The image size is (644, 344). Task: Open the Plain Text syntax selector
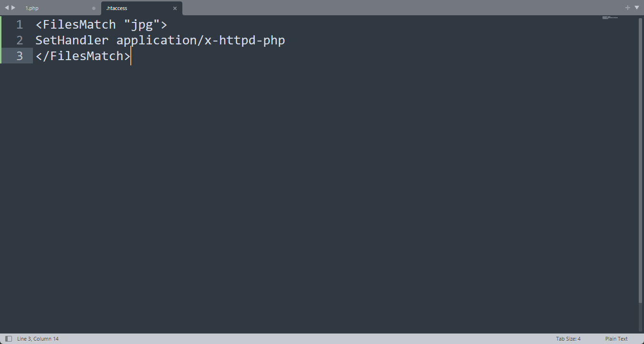(616, 339)
